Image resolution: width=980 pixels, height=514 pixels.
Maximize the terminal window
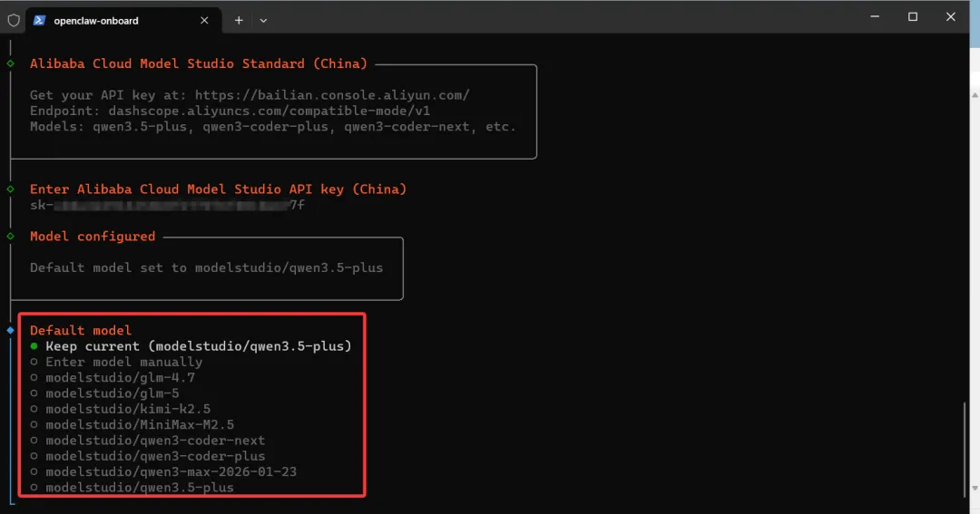(x=913, y=17)
